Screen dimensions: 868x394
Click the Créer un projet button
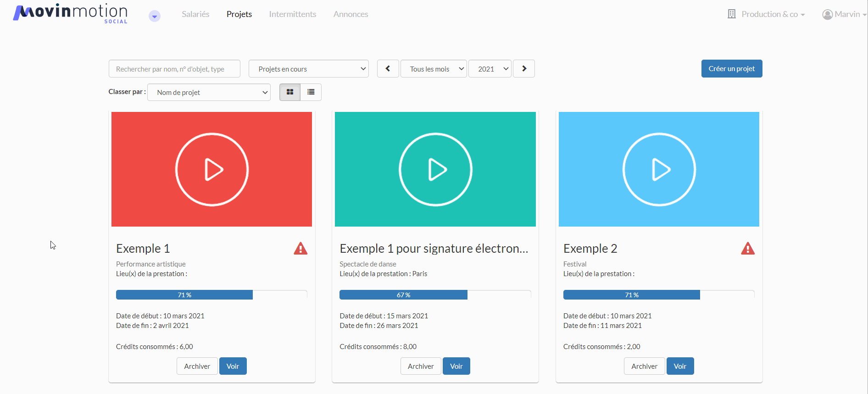(732, 69)
